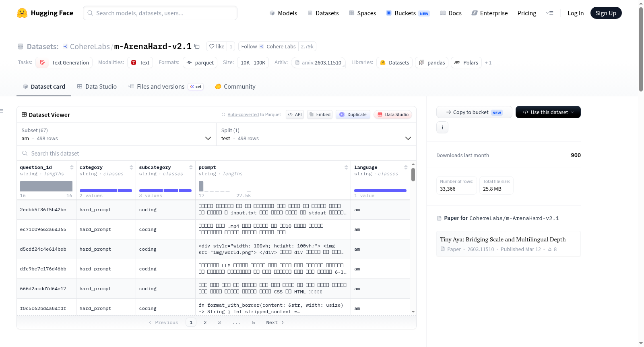The width and height of the screenshot is (644, 347).
Task: Go to page 3 of the dataset
Action: coord(219,322)
